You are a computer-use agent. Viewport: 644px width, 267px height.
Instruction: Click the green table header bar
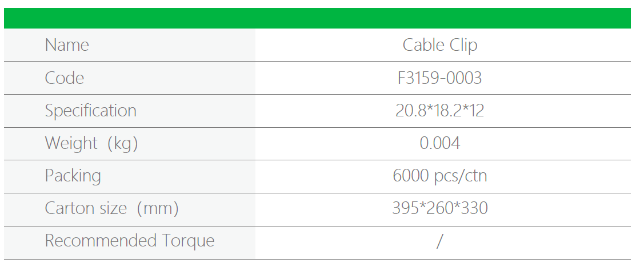point(317,18)
